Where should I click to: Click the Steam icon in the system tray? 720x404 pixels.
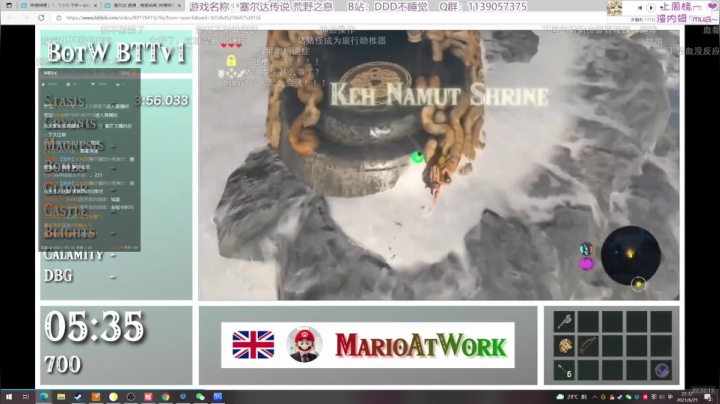619,397
